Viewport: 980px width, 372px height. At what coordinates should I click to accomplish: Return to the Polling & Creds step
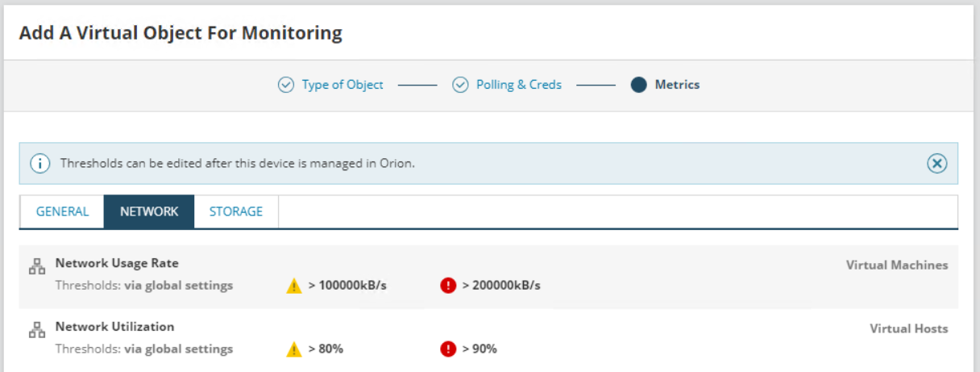[x=518, y=85]
